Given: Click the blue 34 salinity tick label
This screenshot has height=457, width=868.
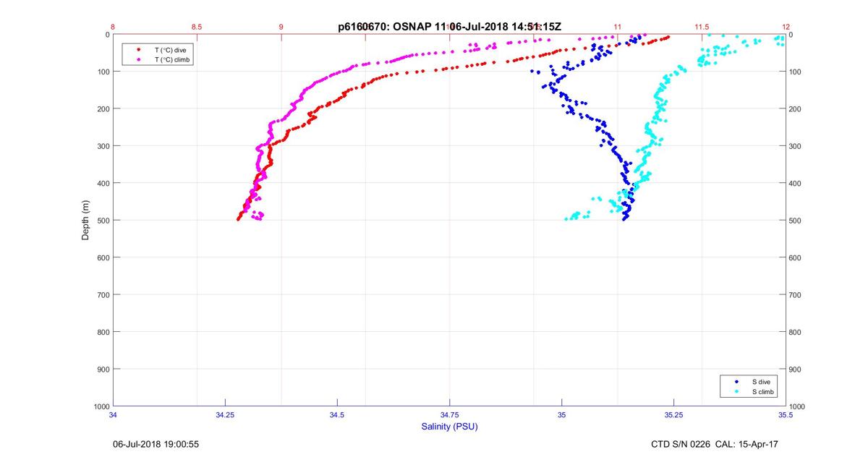Looking at the screenshot, I should pos(113,415).
